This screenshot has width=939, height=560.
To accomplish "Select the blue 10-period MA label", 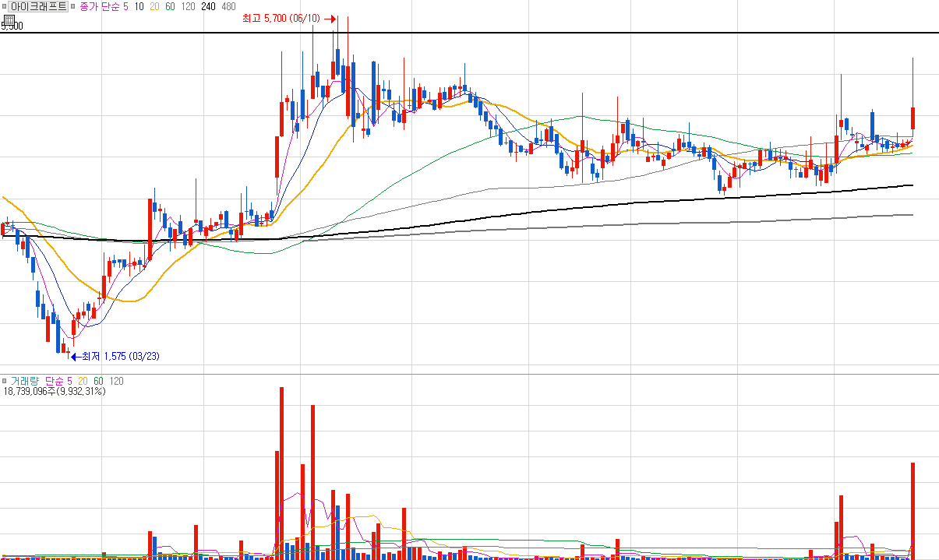I will point(139,6).
